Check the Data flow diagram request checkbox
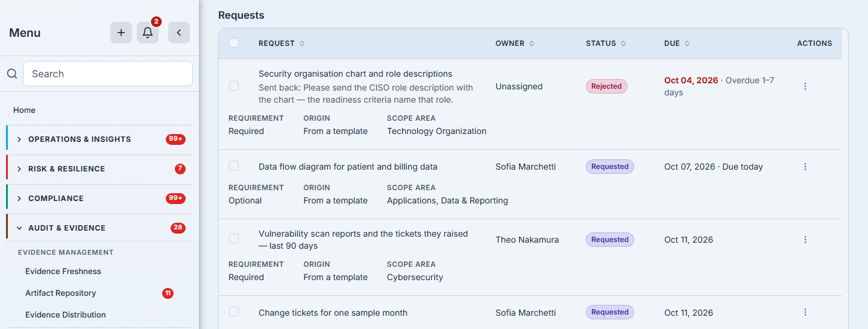 point(234,165)
